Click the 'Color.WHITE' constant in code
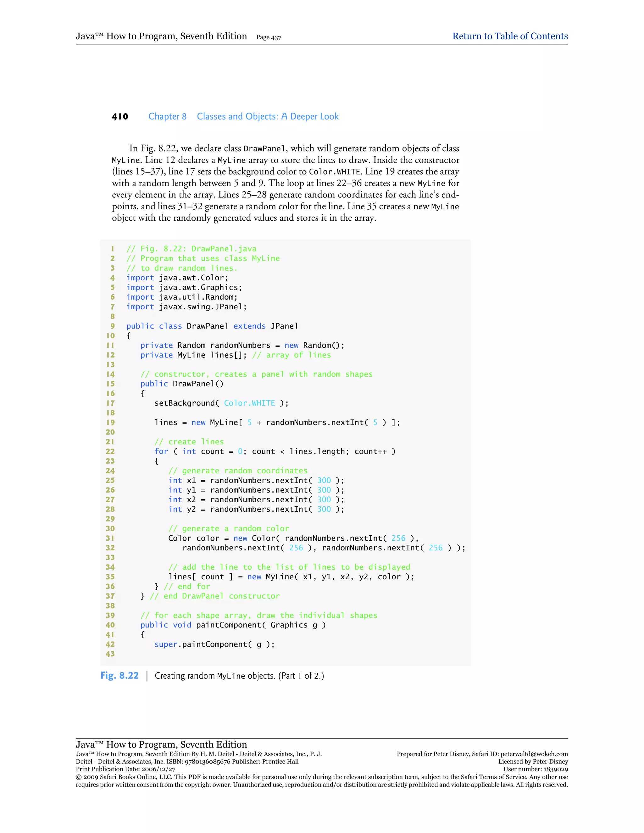 click(x=249, y=403)
